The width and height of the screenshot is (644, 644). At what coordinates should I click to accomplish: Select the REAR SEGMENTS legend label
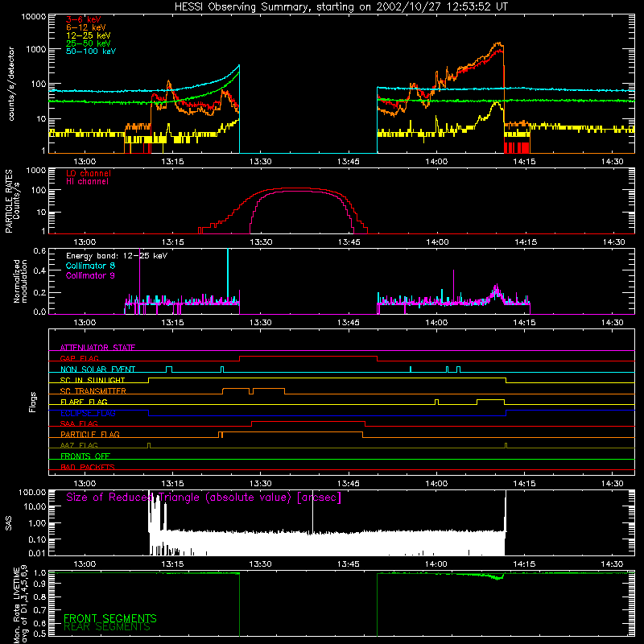tap(107, 627)
